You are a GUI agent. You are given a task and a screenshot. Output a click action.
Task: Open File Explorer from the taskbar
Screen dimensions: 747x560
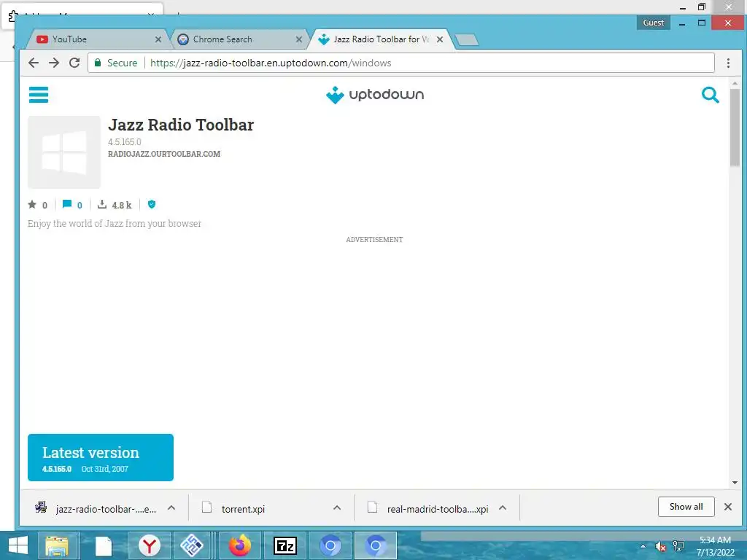coord(57,545)
